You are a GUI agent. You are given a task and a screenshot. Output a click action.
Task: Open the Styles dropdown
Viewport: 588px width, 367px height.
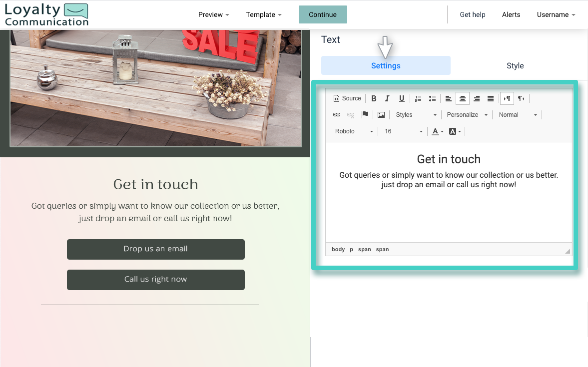[416, 115]
